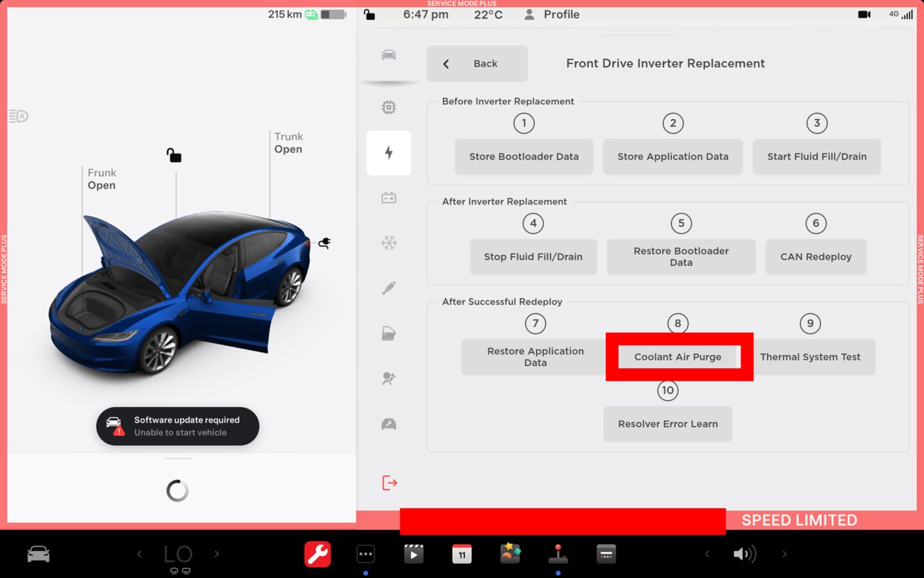924x578 pixels.
Task: Decrease temperature with left chevron near LO
Action: point(139,554)
